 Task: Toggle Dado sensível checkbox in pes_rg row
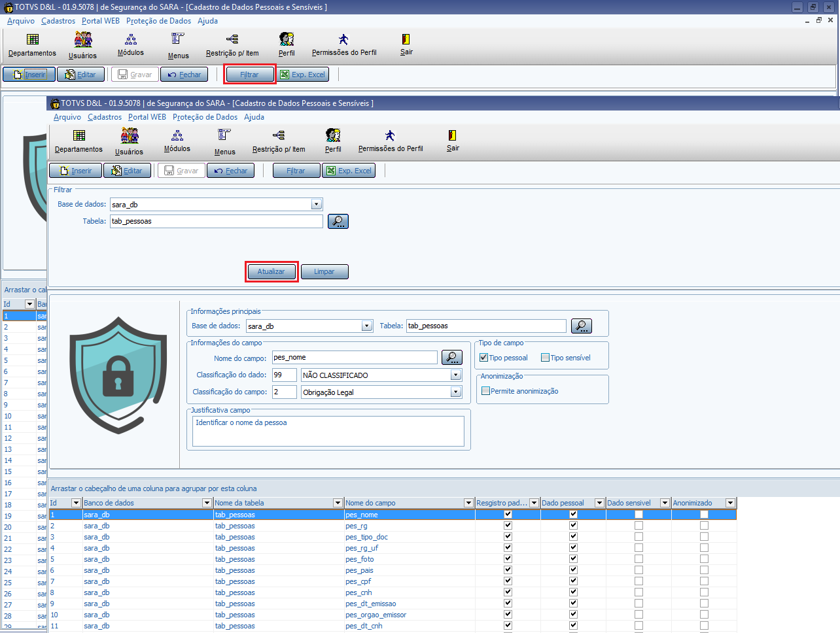639,526
